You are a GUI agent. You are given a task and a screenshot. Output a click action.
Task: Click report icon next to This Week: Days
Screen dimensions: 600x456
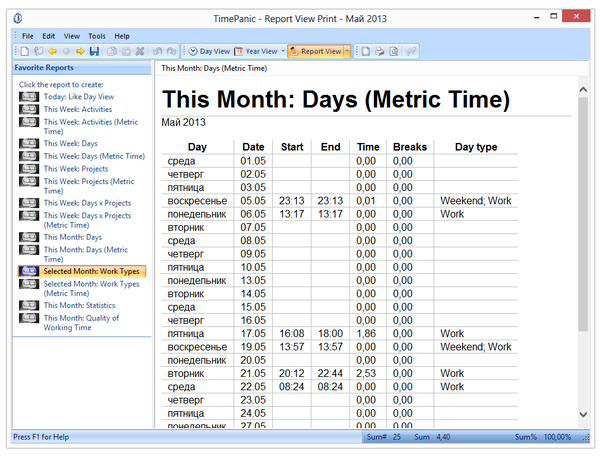(x=29, y=143)
